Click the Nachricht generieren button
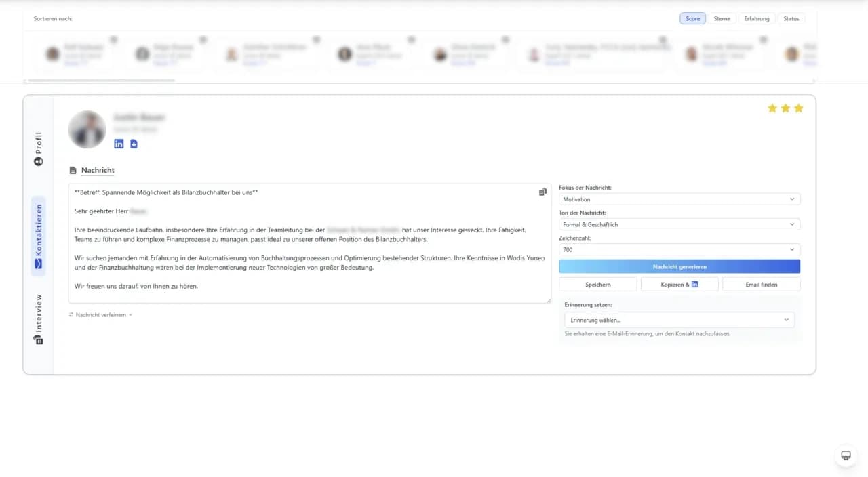Viewport: 868px width, 477px height. click(679, 266)
